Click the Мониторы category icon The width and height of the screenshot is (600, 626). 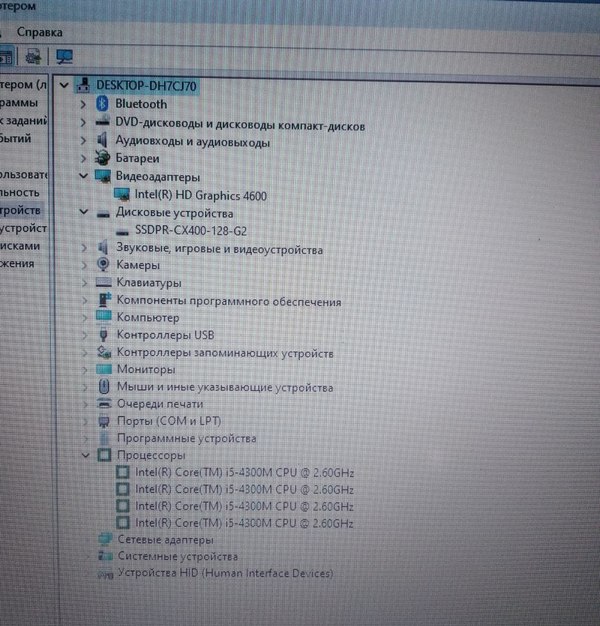(103, 369)
